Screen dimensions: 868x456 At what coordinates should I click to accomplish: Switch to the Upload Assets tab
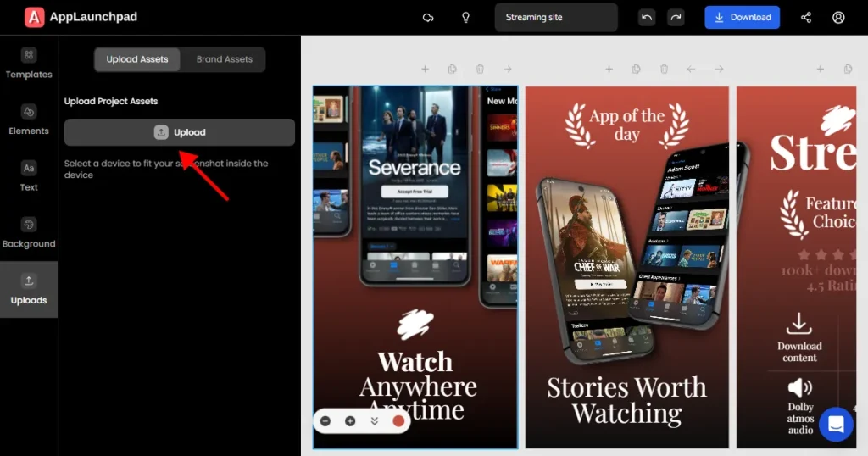coord(137,59)
